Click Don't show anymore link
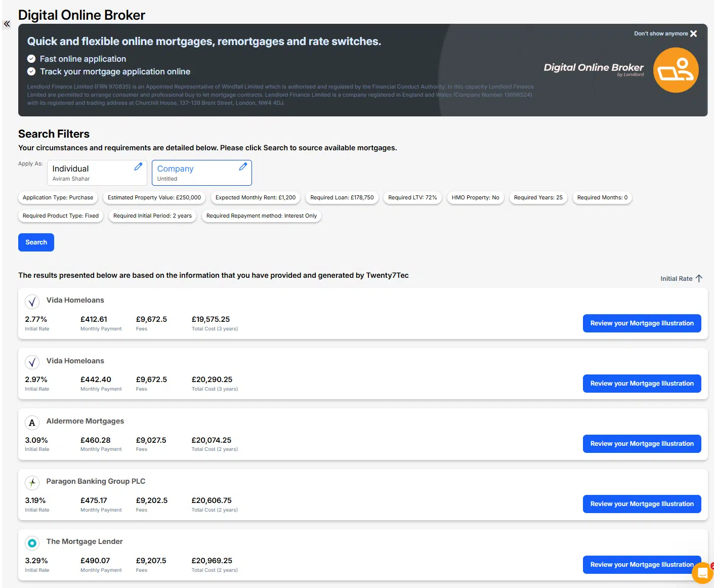Viewport: 714px width, 588px height. coord(661,33)
